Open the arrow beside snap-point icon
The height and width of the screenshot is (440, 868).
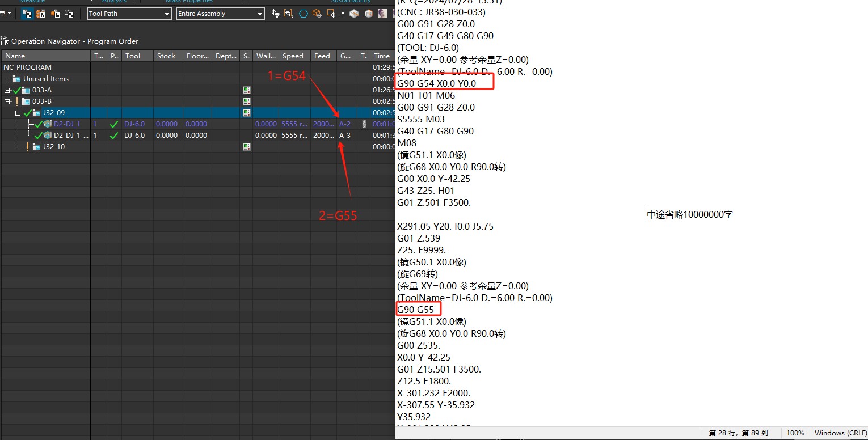pos(343,14)
